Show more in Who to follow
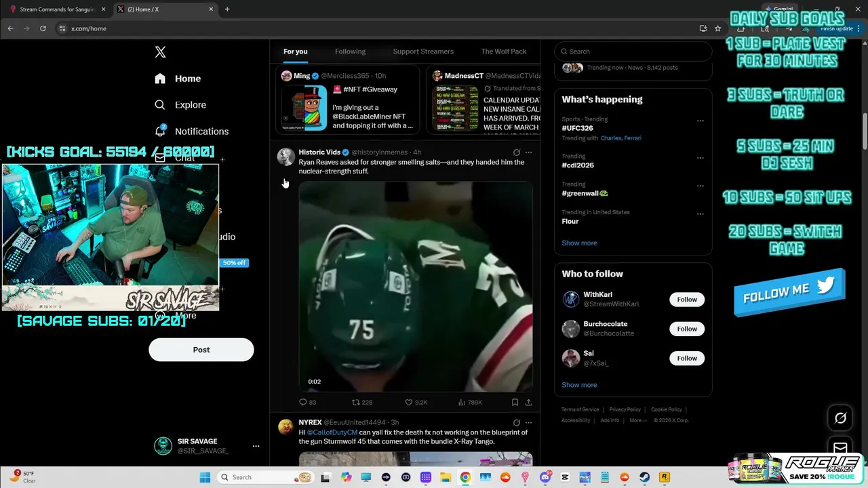 (579, 385)
